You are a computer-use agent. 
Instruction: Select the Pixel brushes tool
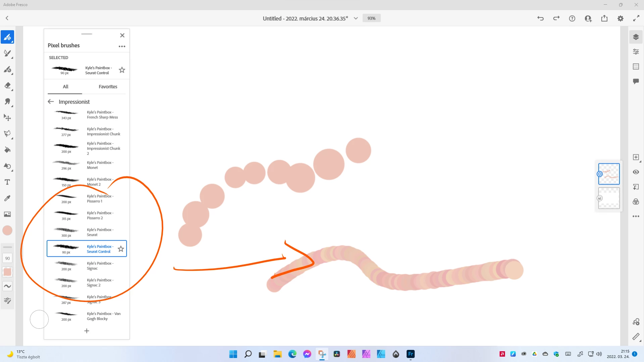7,37
